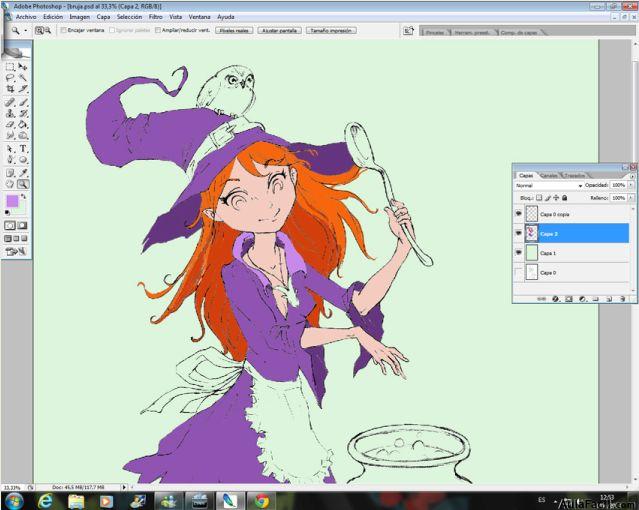639x510 pixels.
Task: Switch to standard editing mode
Action: coord(10,225)
